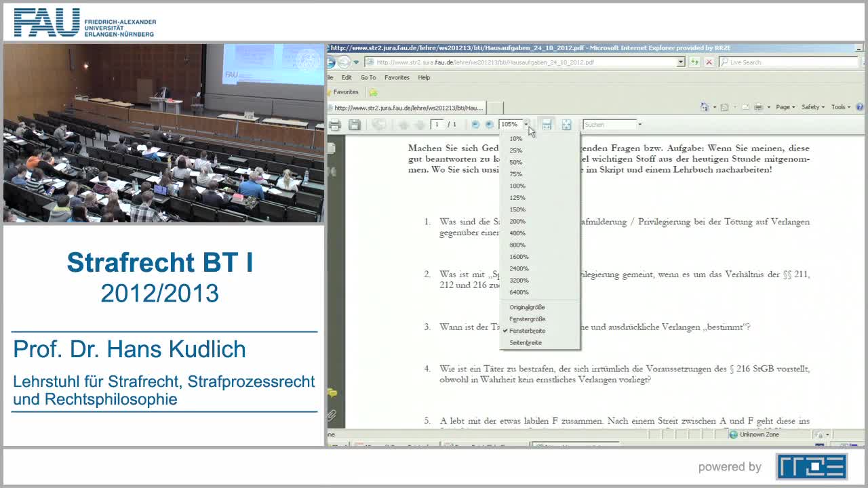This screenshot has width=868, height=488.
Task: Click the Go To menu item
Action: [x=368, y=77]
